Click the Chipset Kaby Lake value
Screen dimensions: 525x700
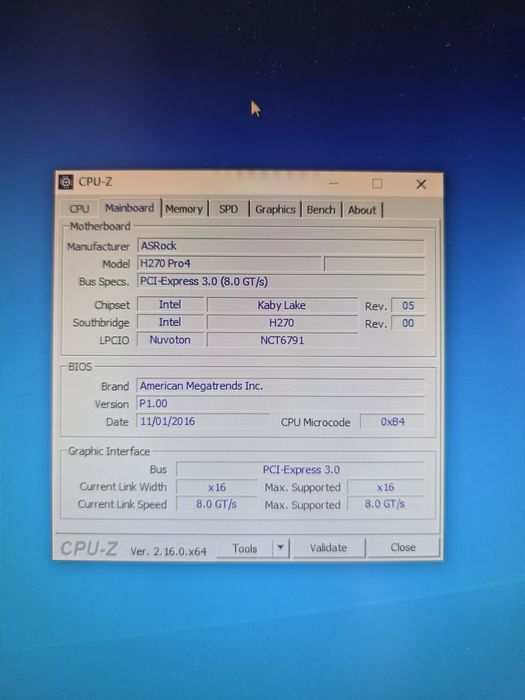pos(282,305)
